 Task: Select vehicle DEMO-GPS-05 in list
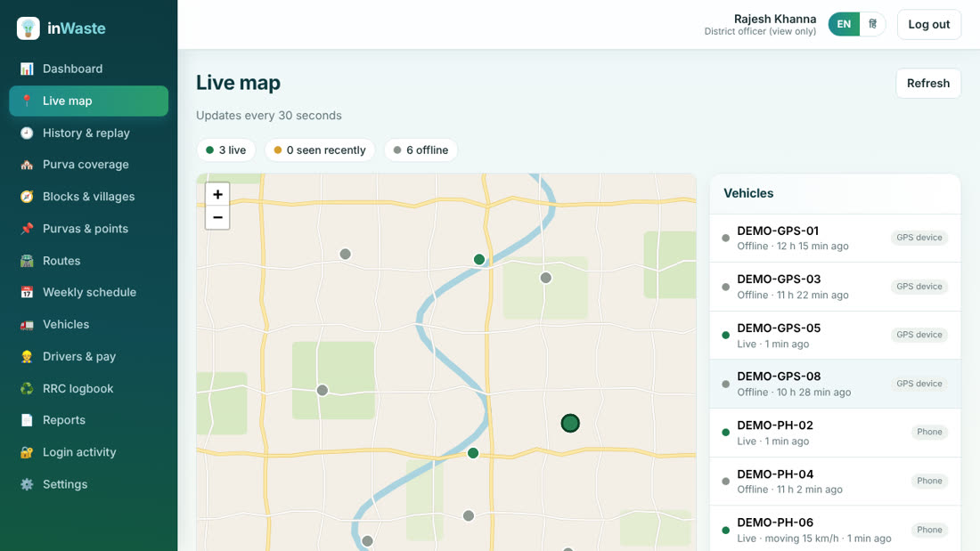(x=835, y=336)
